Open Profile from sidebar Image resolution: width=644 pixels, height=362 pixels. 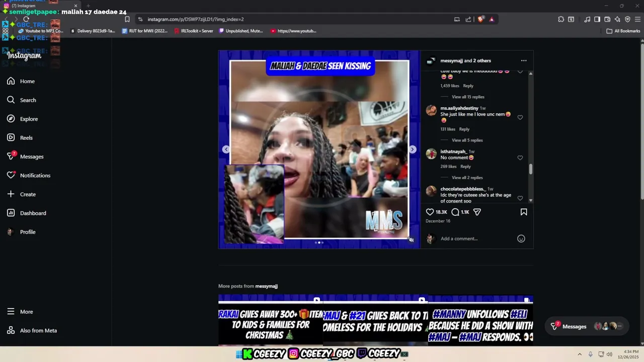click(21, 232)
